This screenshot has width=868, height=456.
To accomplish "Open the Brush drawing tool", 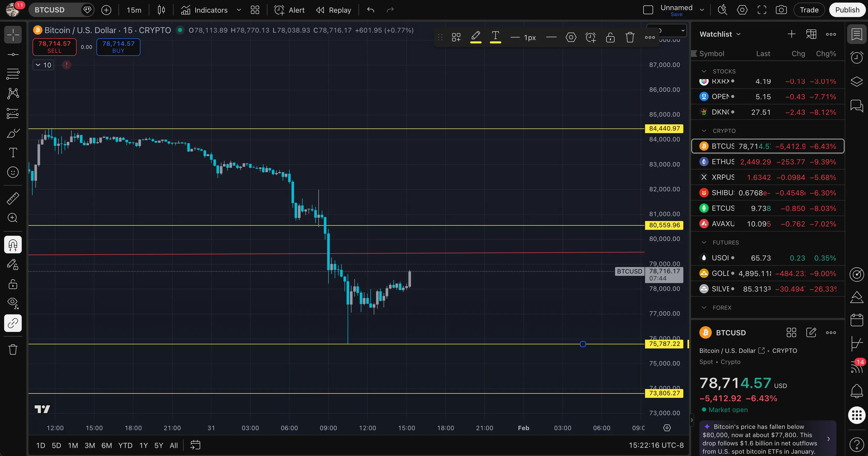I will click(x=13, y=133).
